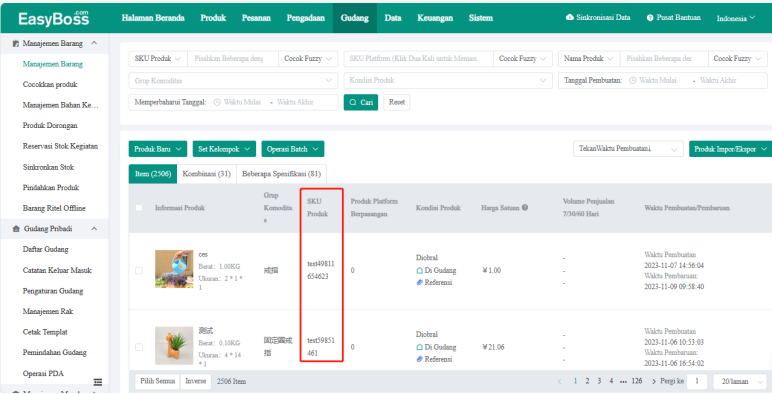Click the SKU Platform input field
The width and height of the screenshot is (772, 394).
418,59
